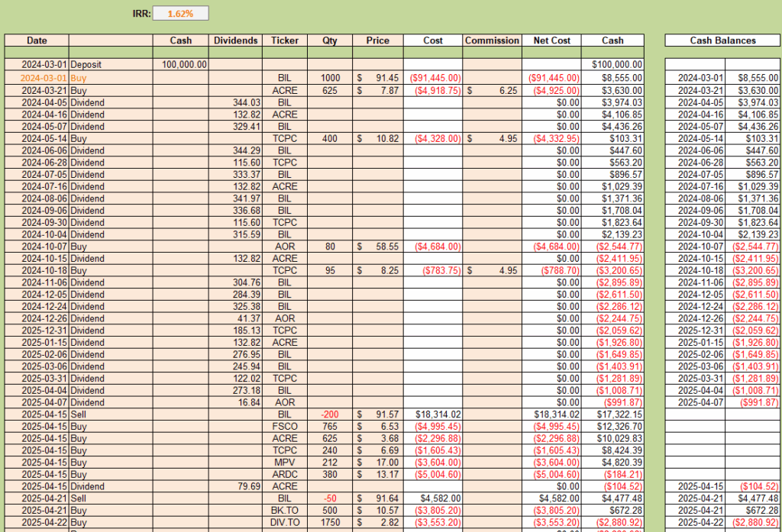Click the BIL quantity cell showing 1000
The width and height of the screenshot is (782, 532).
(x=330, y=78)
